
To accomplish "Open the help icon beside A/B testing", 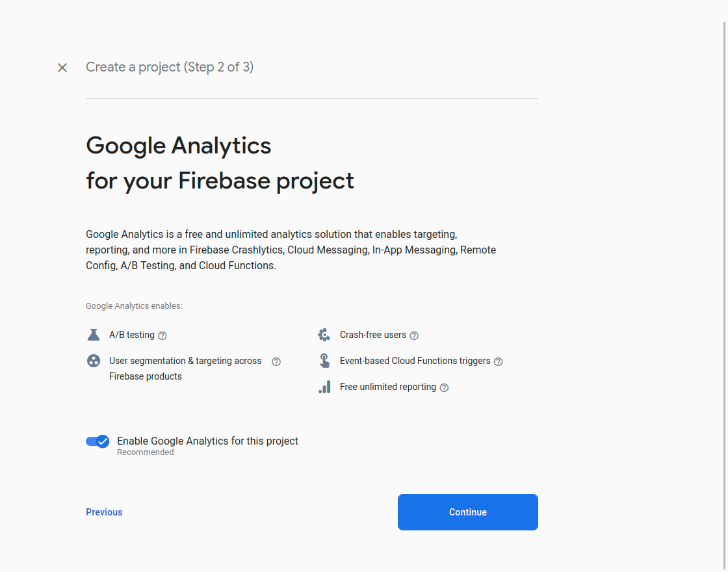I will point(162,335).
